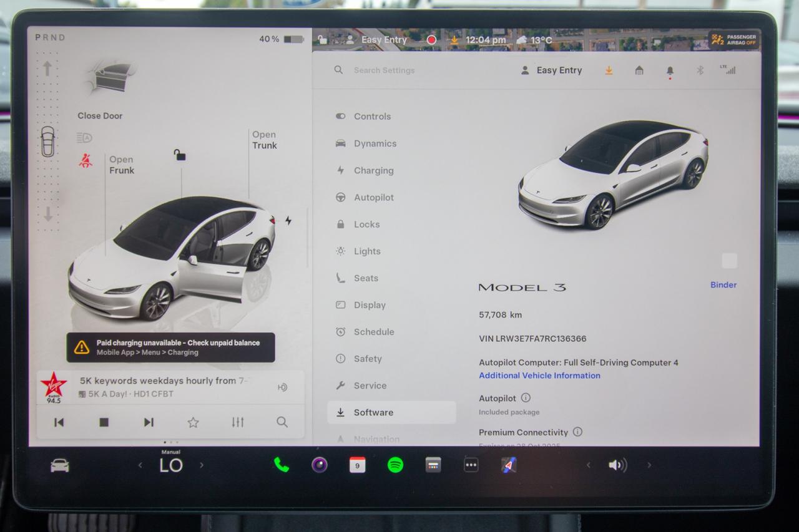Open the Phone app in the dock
The image size is (799, 532).
[280, 465]
